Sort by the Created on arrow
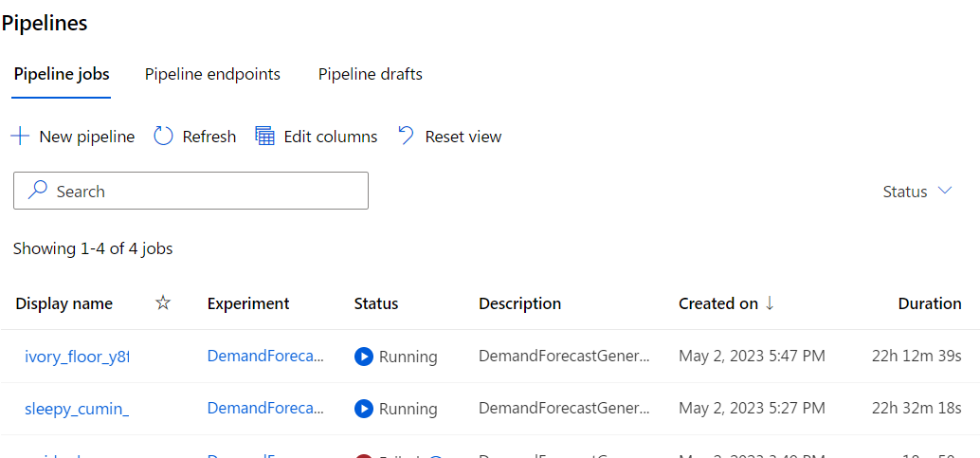The image size is (980, 458). (x=770, y=303)
